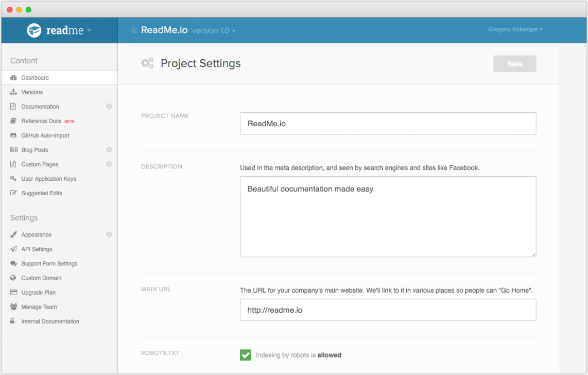Click the Manage Team people icon
Image resolution: width=588 pixels, height=375 pixels.
click(13, 306)
